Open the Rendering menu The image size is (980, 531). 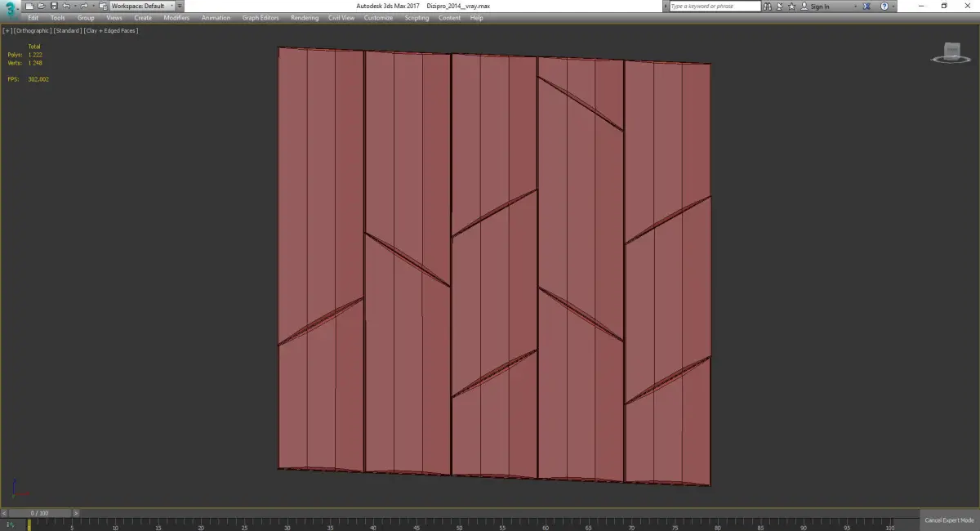coord(305,18)
